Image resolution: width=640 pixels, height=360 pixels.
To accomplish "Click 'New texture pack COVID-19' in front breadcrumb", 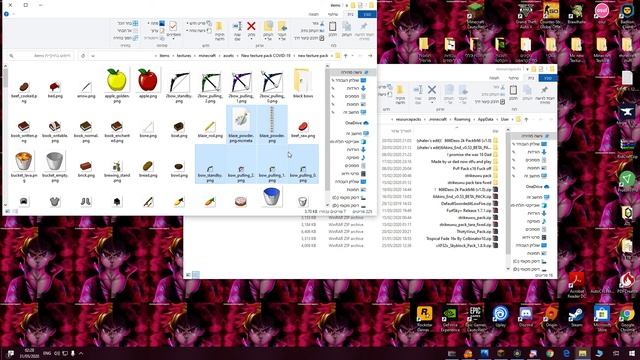I will coord(266,56).
